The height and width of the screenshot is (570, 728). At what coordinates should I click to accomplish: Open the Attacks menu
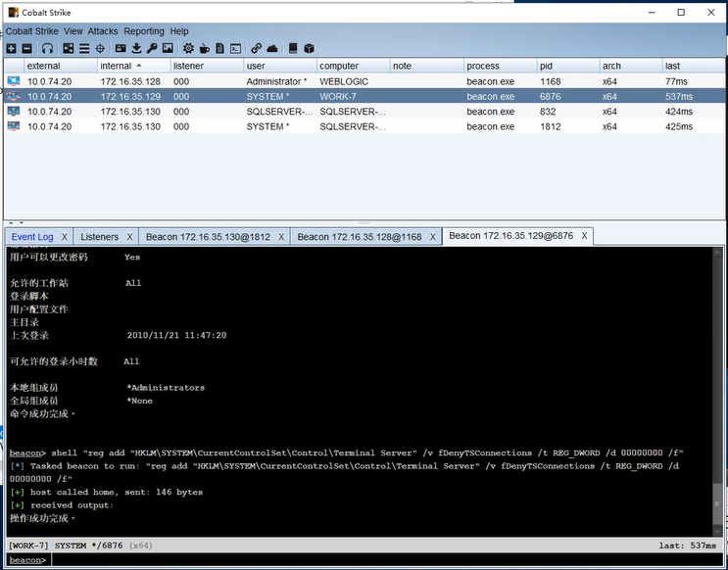103,31
